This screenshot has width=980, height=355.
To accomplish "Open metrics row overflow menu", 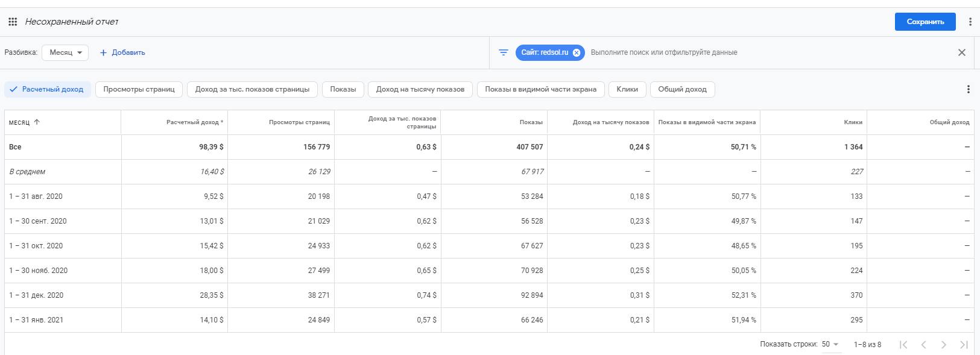I will (x=968, y=89).
